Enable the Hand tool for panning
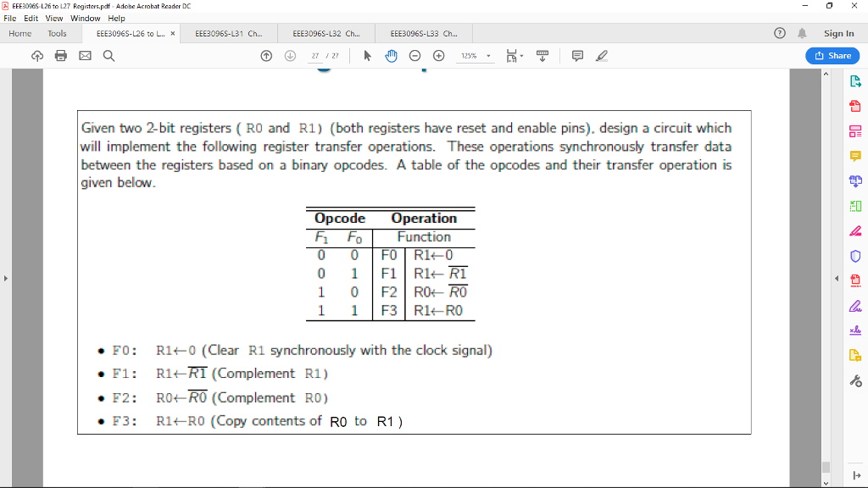 [390, 55]
